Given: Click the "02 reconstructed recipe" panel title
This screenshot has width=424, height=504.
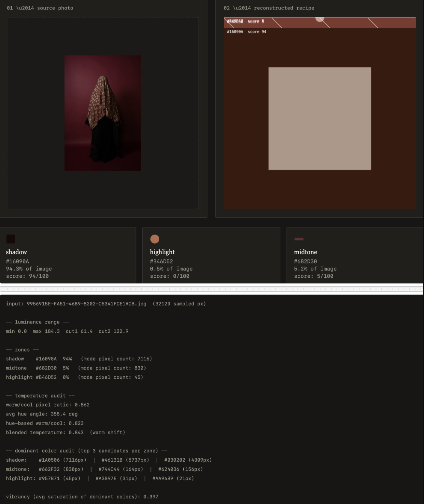Looking at the screenshot, I should point(269,8).
